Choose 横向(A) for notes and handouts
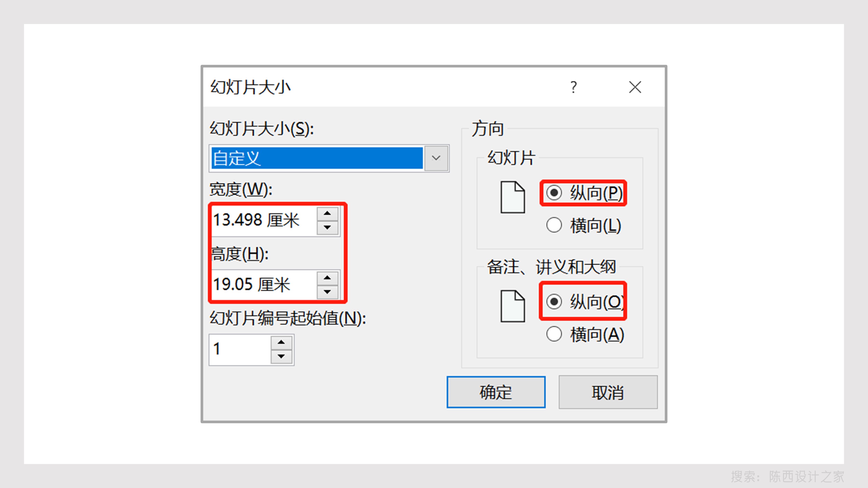The width and height of the screenshot is (868, 488). (x=585, y=334)
